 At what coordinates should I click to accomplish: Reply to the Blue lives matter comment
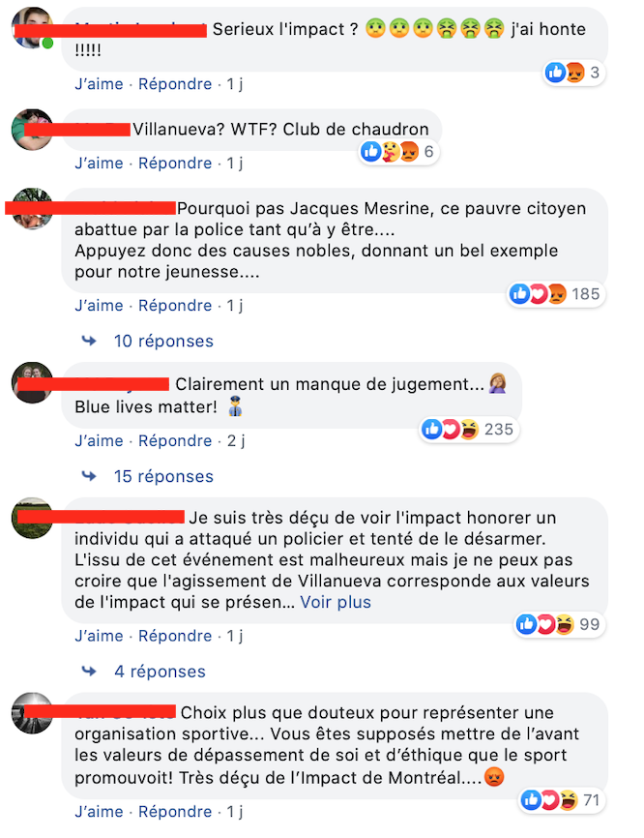tap(175, 440)
